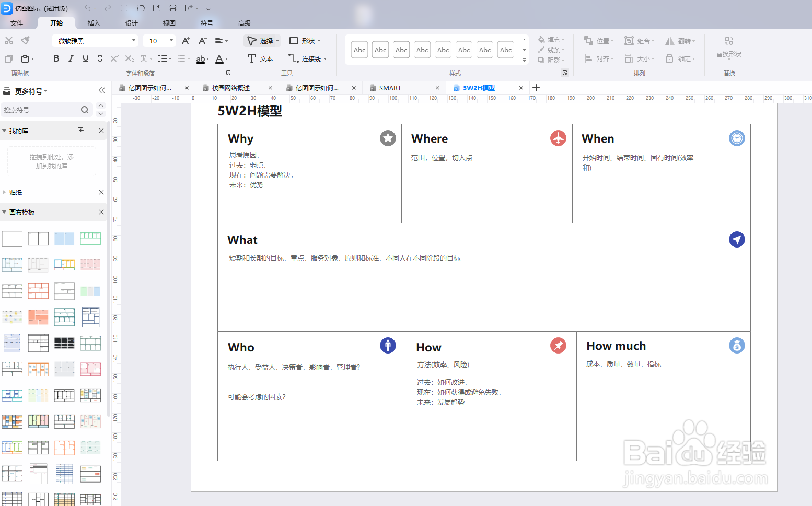The image size is (812, 506).
Task: Open the 插入 ribbon tab
Action: [x=94, y=23]
